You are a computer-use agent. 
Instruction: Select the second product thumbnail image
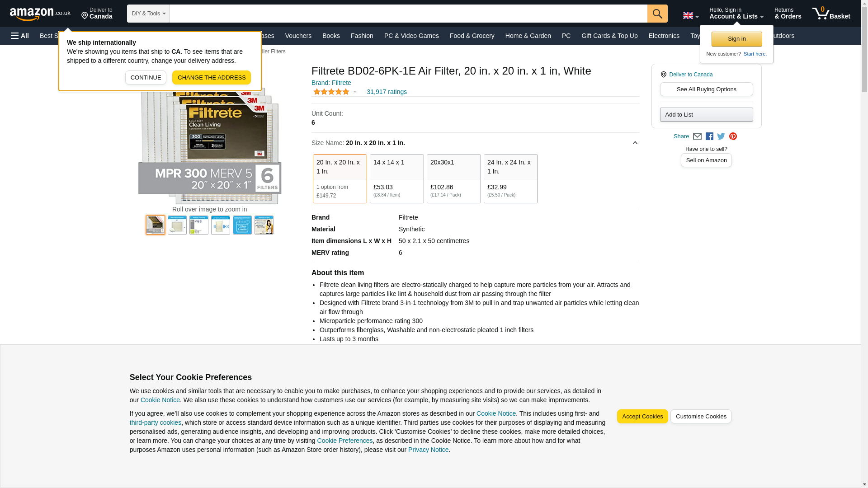[177, 225]
